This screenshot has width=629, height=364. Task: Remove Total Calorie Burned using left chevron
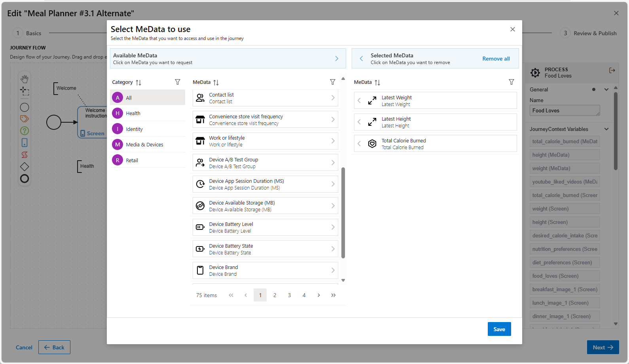point(359,144)
